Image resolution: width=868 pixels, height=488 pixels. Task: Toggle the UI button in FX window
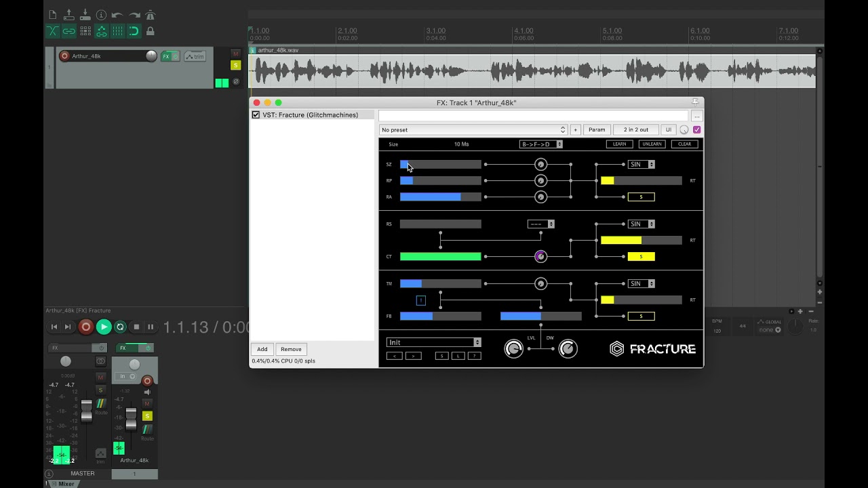pyautogui.click(x=669, y=129)
